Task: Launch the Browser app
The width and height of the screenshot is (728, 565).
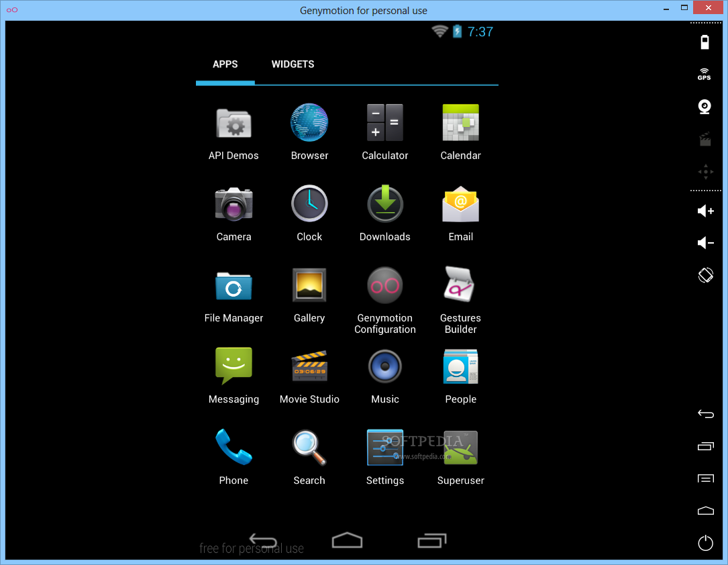Action: coord(309,133)
